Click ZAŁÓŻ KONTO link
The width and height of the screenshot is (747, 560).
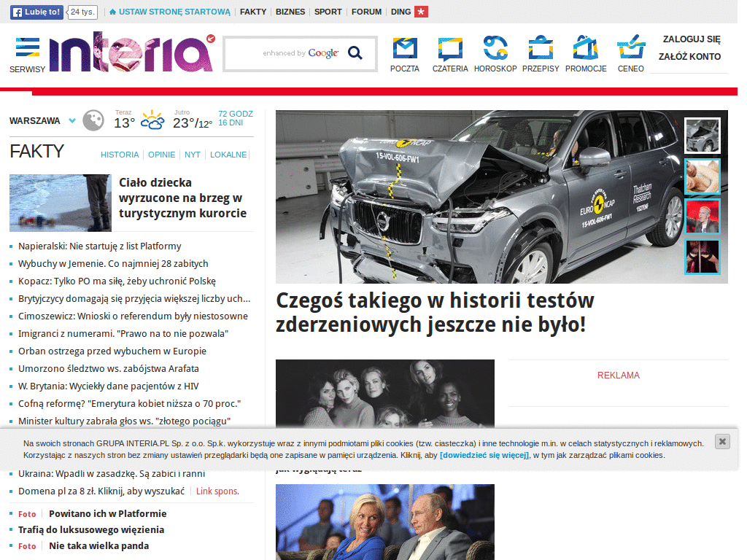tap(689, 57)
